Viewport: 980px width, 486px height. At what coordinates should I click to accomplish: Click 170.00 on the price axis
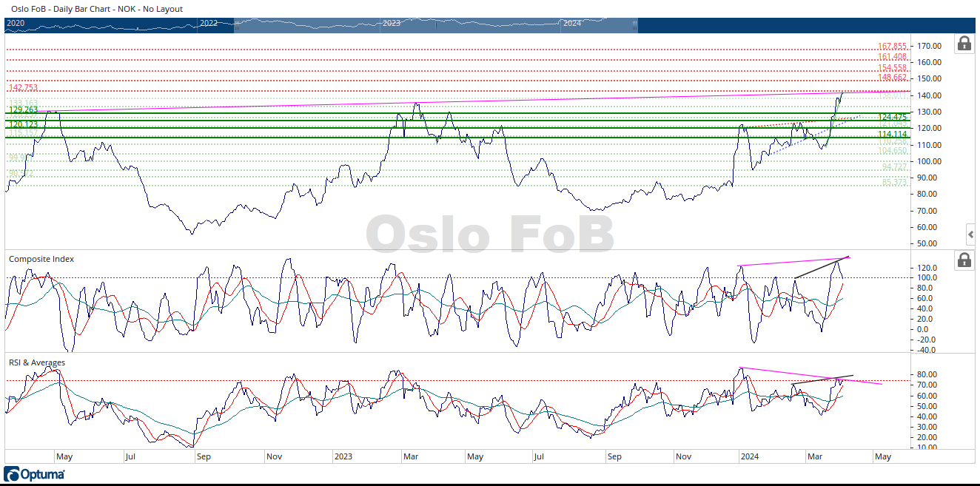pyautogui.click(x=930, y=46)
